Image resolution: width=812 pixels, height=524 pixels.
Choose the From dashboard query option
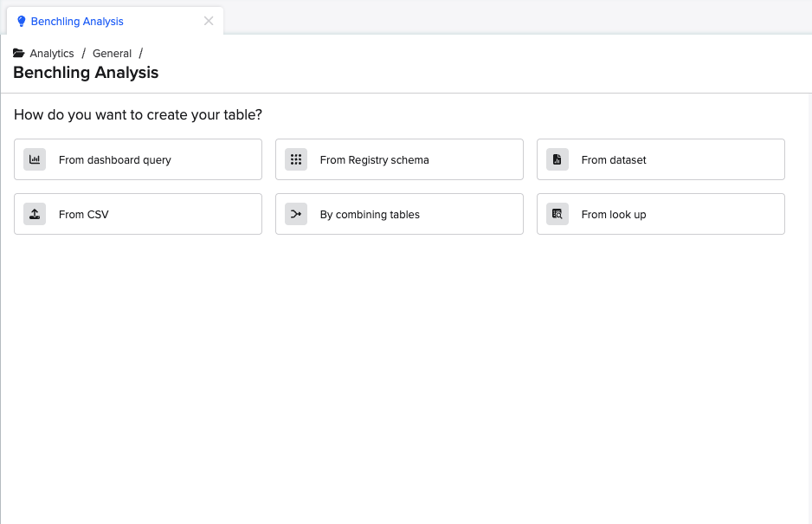pos(139,159)
